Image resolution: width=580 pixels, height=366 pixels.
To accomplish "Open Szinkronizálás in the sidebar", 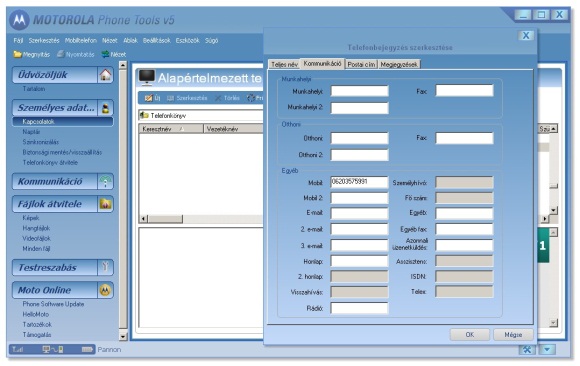I will click(x=41, y=142).
